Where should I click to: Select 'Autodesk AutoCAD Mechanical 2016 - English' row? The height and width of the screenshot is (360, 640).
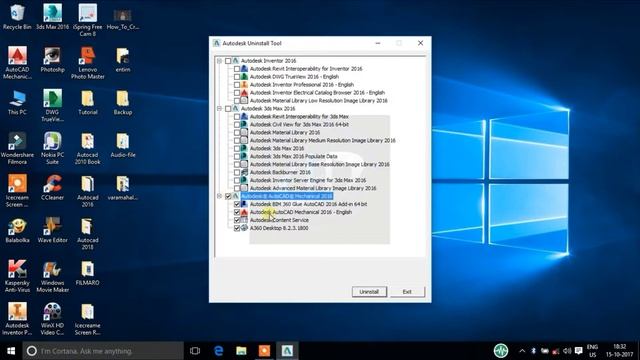tap(301, 212)
